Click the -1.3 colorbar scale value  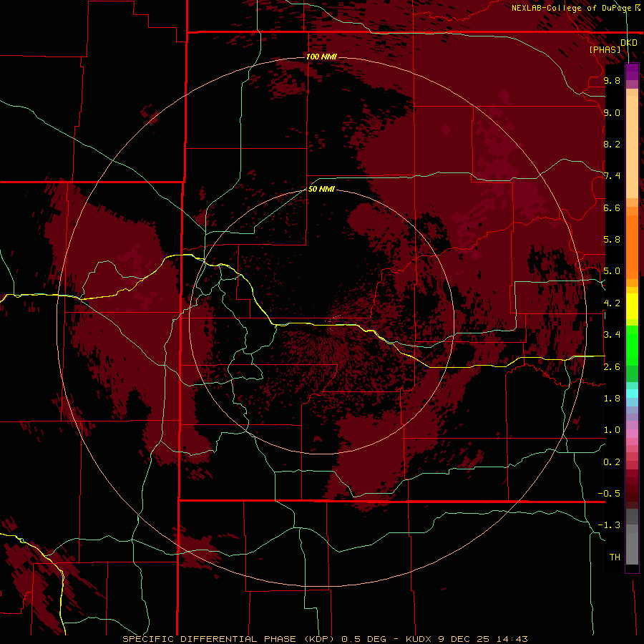(x=609, y=525)
